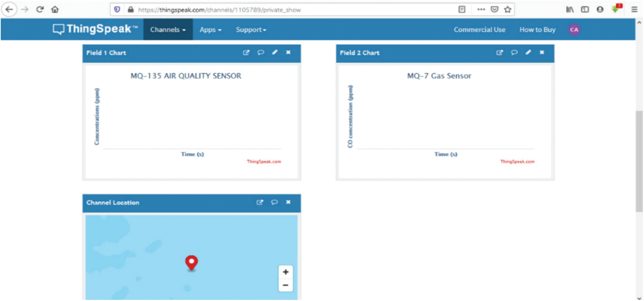Expand the Apps dropdown menu
The image size is (644, 301).
click(210, 30)
